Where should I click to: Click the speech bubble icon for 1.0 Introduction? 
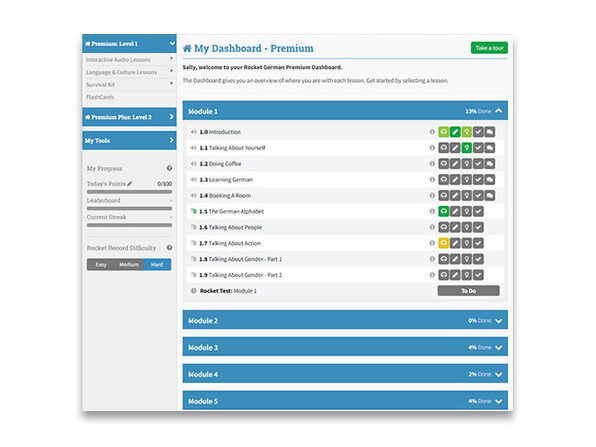[x=490, y=132]
